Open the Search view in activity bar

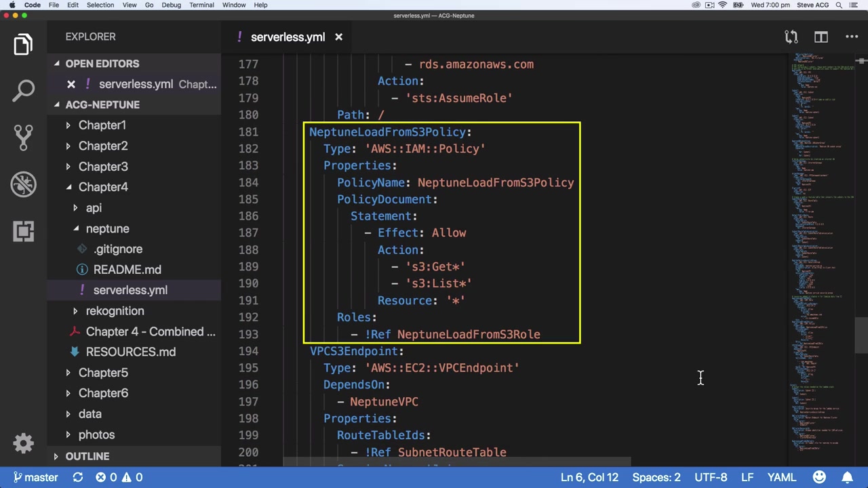(23, 90)
